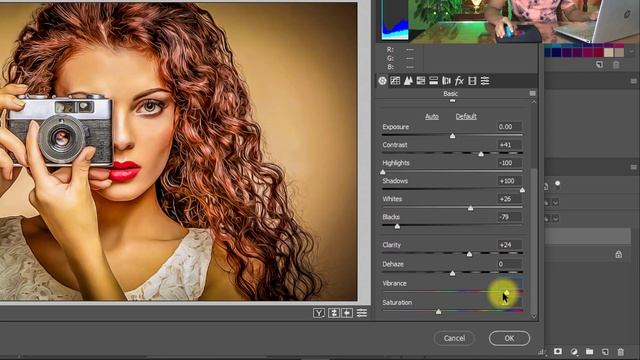Click the edited photo preview

[x=178, y=151]
